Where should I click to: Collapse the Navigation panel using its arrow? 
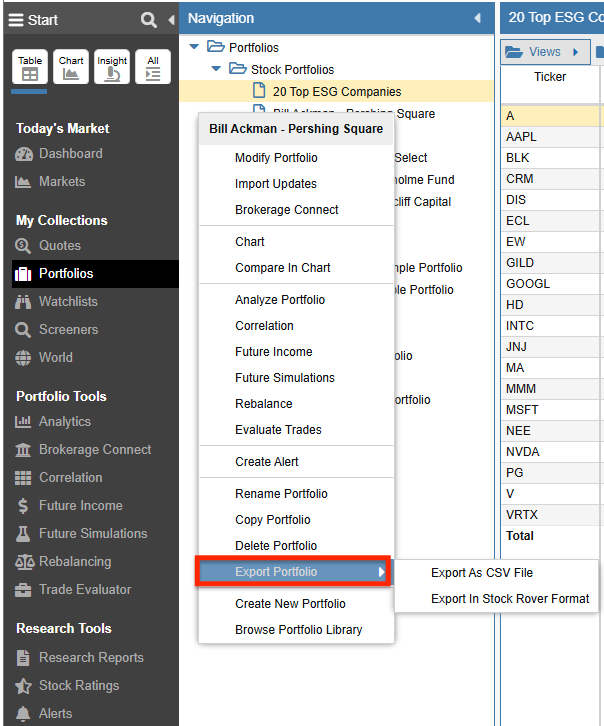coord(477,18)
